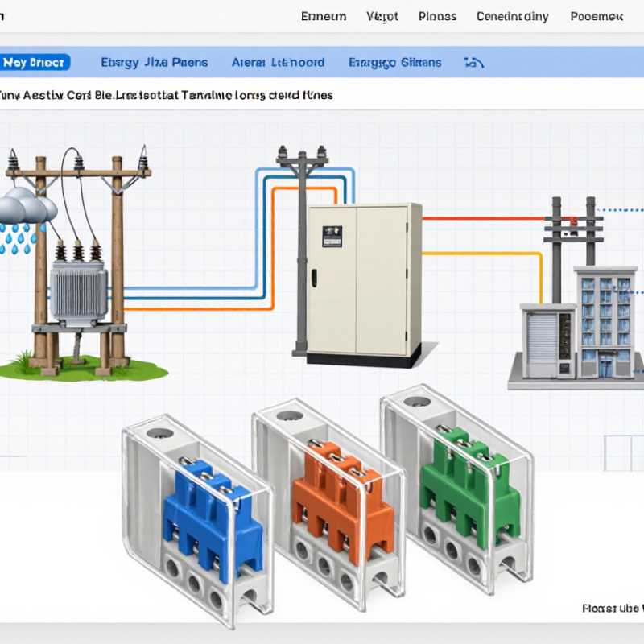Screen dimensions: 644x644
Task: Click the Ney Briect button
Action: pyautogui.click(x=34, y=63)
